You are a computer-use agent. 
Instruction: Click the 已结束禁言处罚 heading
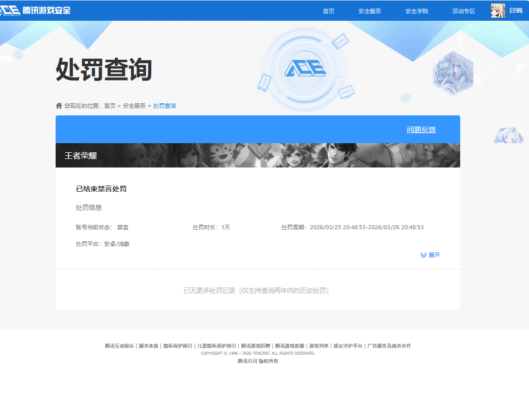[x=101, y=189]
